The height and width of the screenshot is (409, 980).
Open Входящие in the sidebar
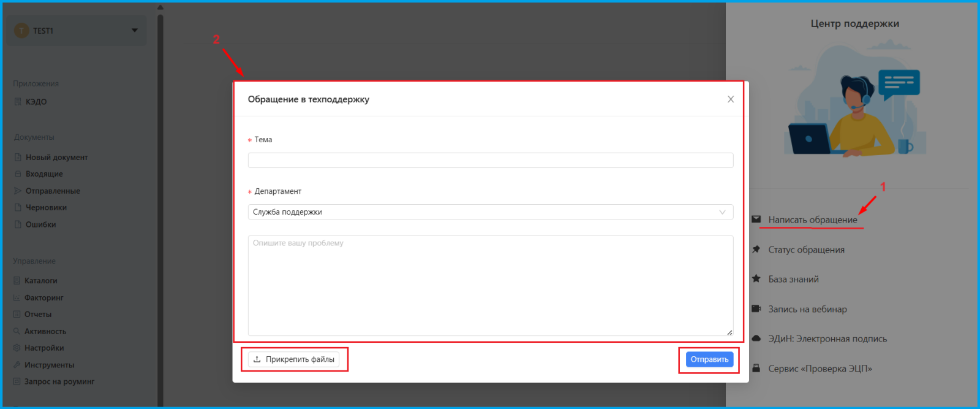click(44, 174)
